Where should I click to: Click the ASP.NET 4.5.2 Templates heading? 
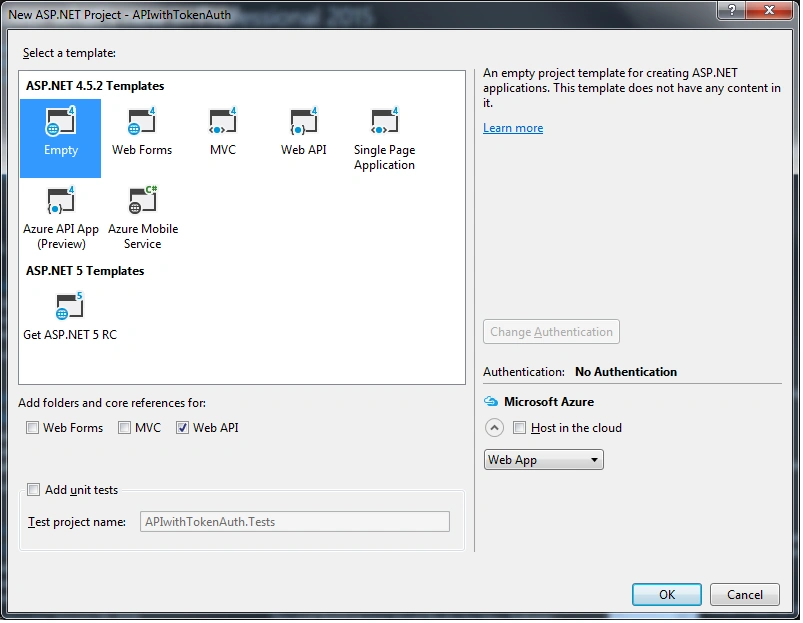pyautogui.click(x=95, y=86)
